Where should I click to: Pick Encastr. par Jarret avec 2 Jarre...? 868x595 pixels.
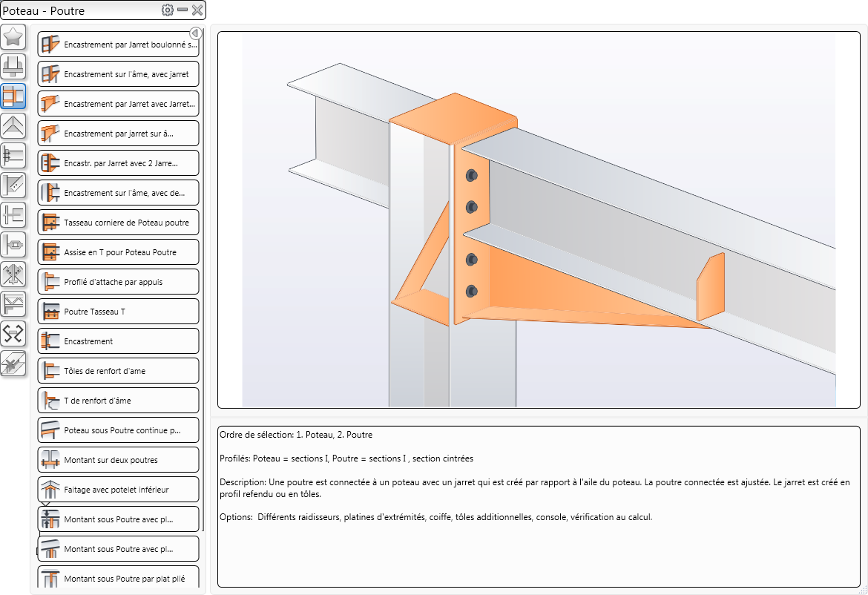(x=119, y=163)
